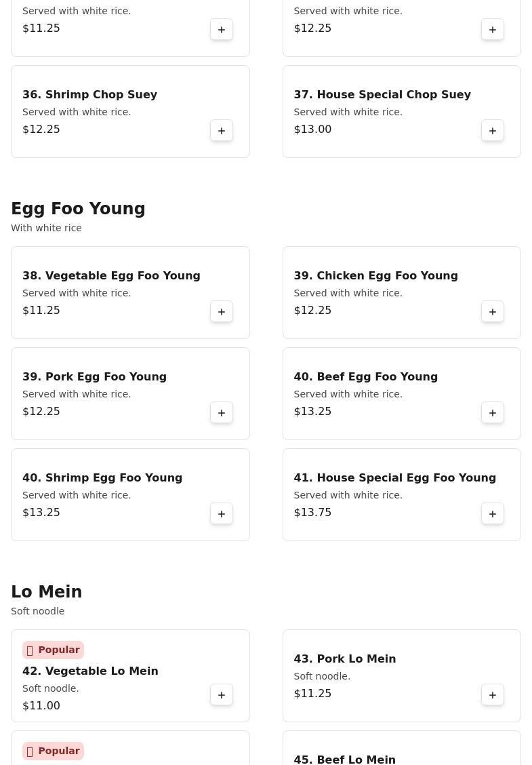Open House Special Chop Suey item name

[x=382, y=95]
